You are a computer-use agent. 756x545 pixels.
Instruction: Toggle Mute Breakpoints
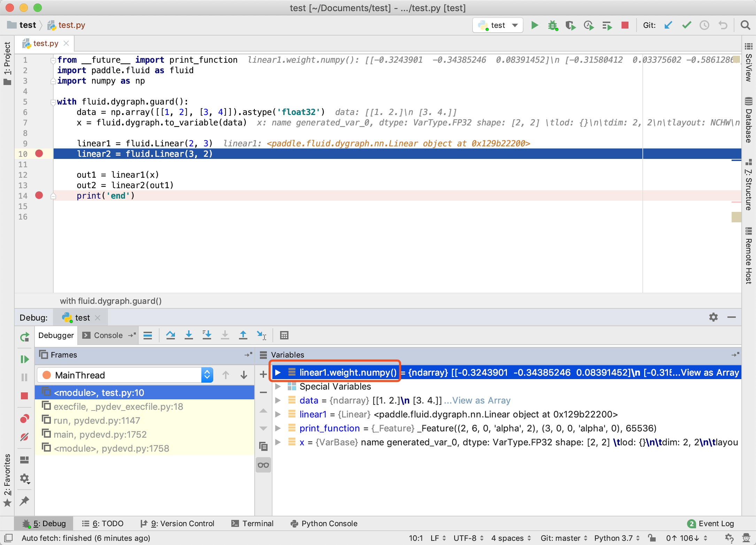(x=24, y=437)
